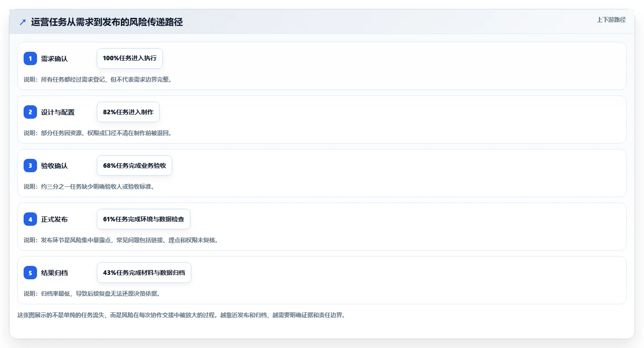Click the 100%任务进入执行 pill
Screen dimensions: 644x348
130,58
